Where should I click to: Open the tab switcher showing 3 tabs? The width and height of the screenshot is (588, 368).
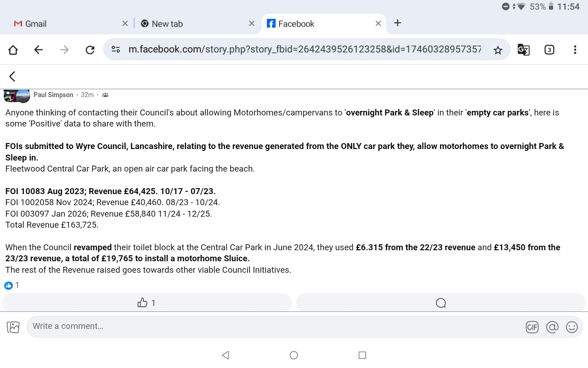[549, 49]
